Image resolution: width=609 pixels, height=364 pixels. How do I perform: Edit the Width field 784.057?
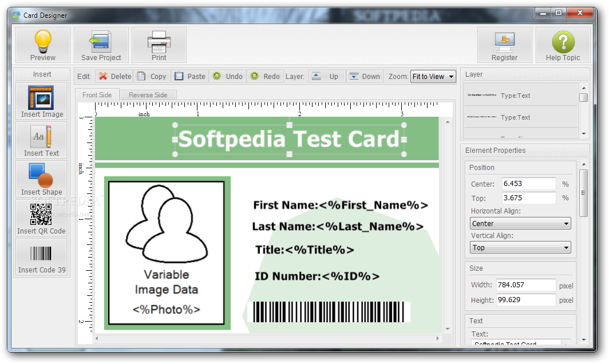tap(526, 285)
